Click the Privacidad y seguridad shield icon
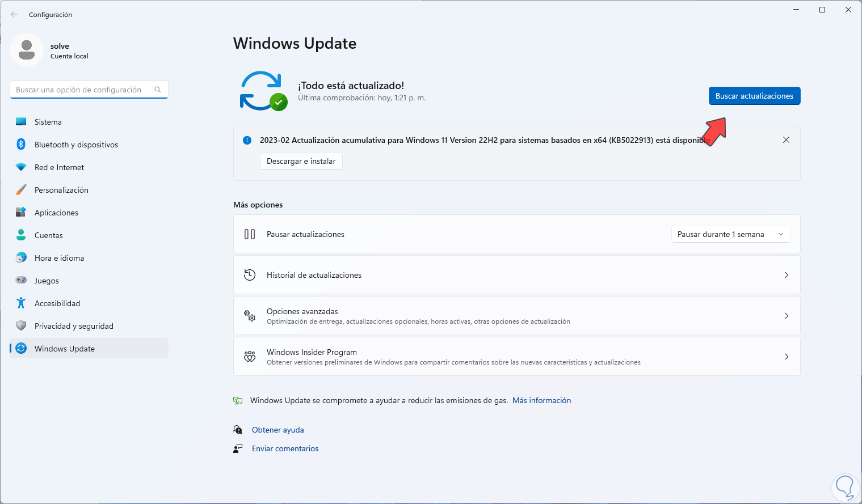The height and width of the screenshot is (504, 862). pos(21,326)
